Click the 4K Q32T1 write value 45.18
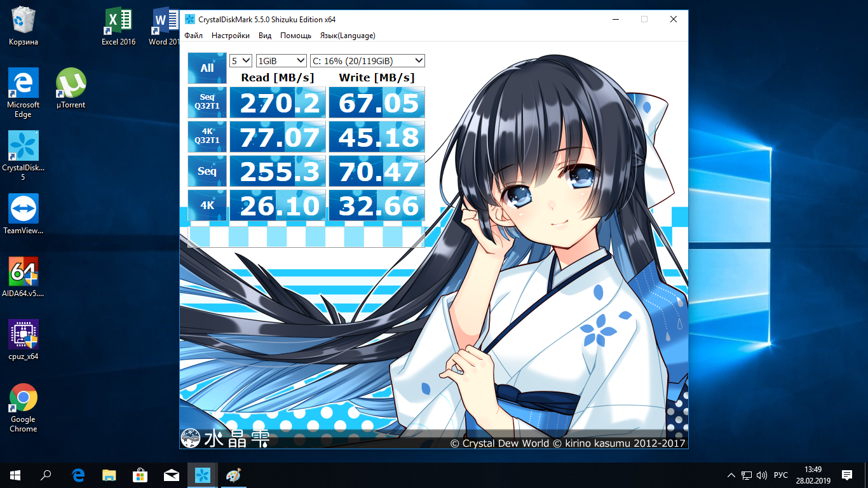The height and width of the screenshot is (488, 868). [x=377, y=137]
